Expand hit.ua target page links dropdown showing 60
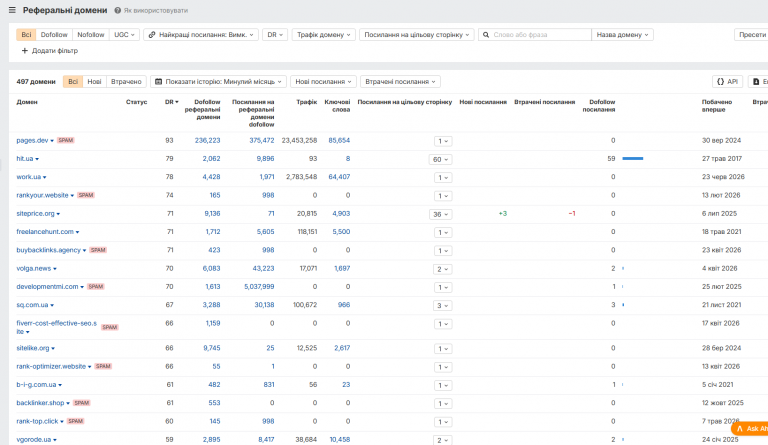The image size is (768, 445). coord(440,160)
